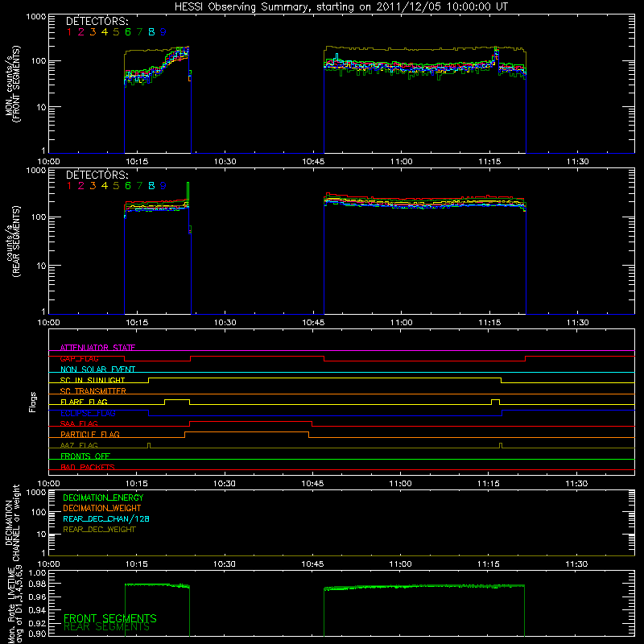Click the GAP_FLAG label

[x=79, y=358]
